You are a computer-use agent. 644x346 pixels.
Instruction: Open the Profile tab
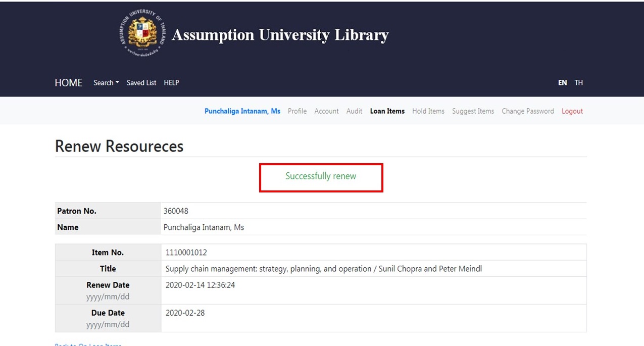[x=297, y=111]
